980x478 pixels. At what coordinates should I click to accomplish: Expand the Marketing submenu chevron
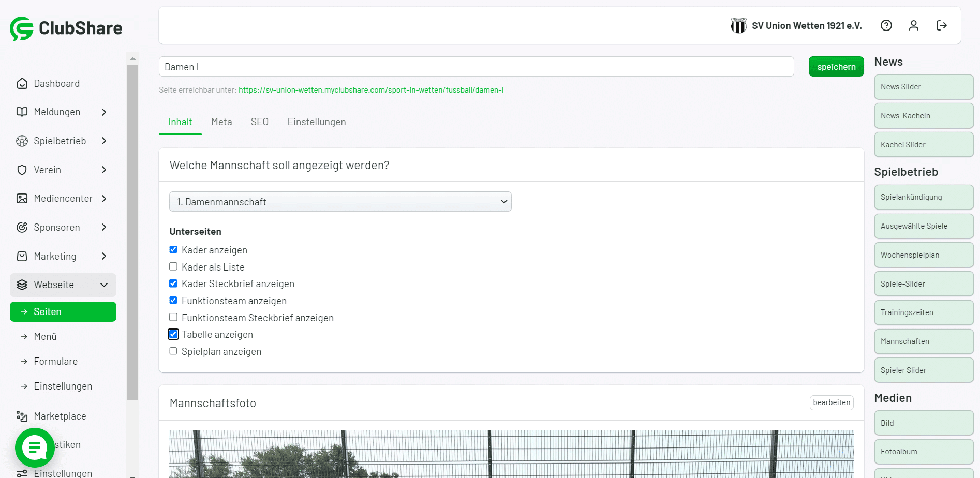pos(104,257)
